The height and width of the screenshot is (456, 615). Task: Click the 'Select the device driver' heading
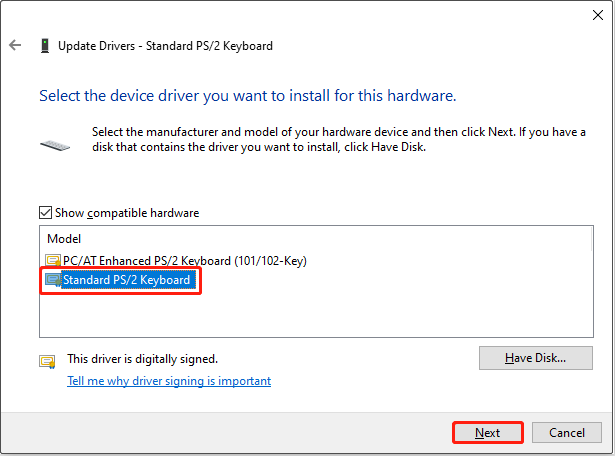click(247, 97)
